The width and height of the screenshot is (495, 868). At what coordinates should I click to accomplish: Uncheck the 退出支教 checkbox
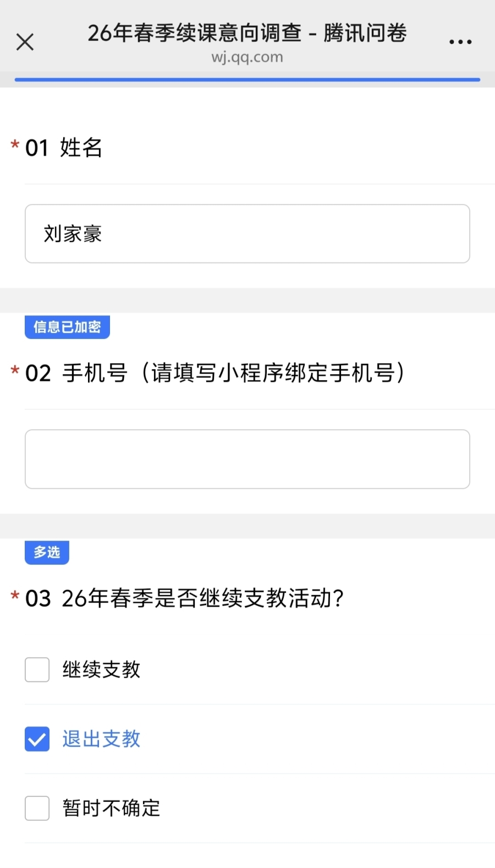[x=37, y=739]
